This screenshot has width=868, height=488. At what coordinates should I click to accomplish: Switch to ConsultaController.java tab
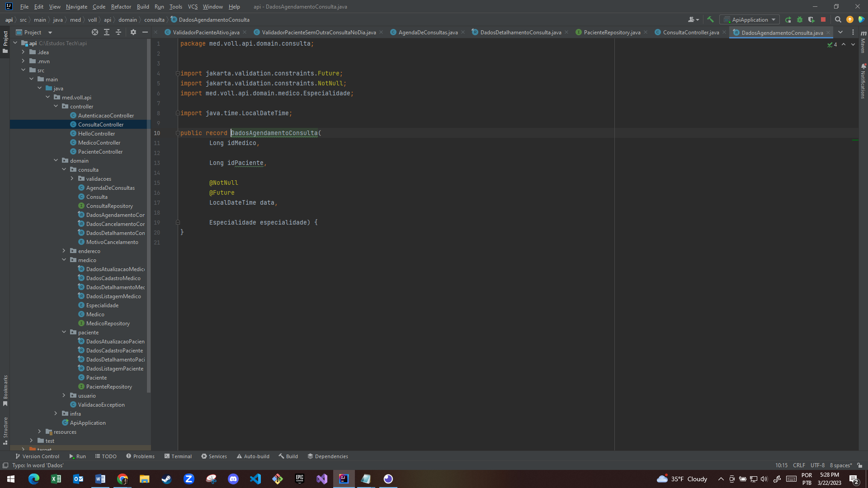click(691, 33)
